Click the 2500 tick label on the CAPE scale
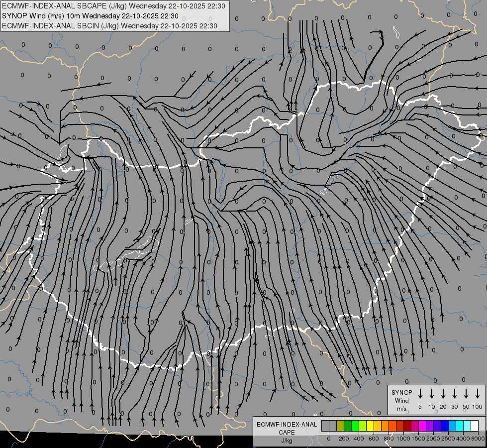Screen dimensions: 487x448 448,439
